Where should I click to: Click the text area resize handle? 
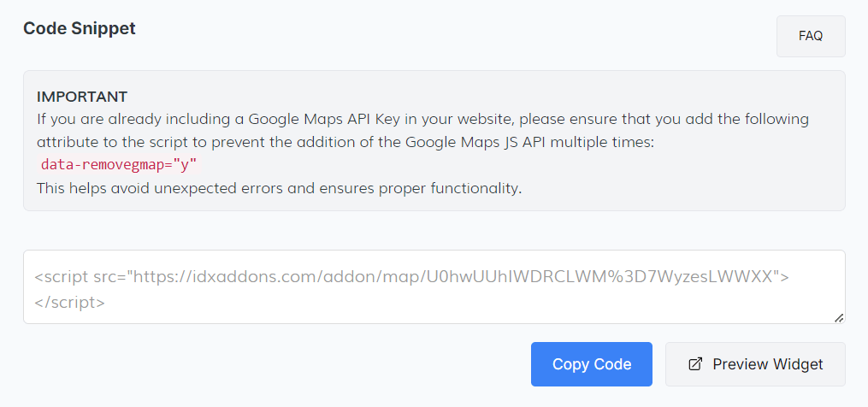(839, 317)
